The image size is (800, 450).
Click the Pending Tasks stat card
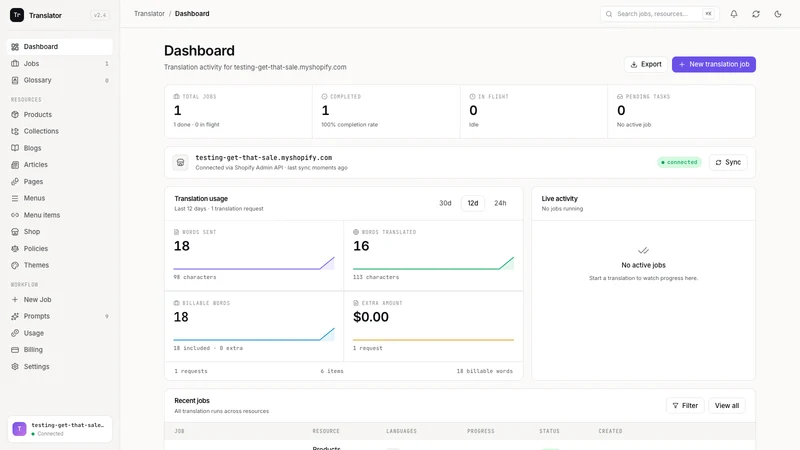[x=682, y=111]
